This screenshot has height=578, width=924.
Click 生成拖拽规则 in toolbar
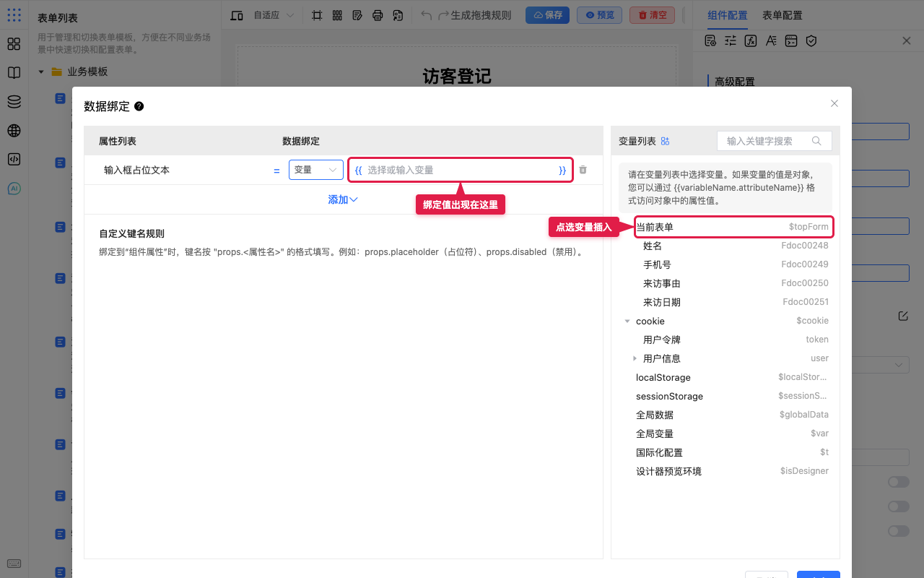pos(481,15)
